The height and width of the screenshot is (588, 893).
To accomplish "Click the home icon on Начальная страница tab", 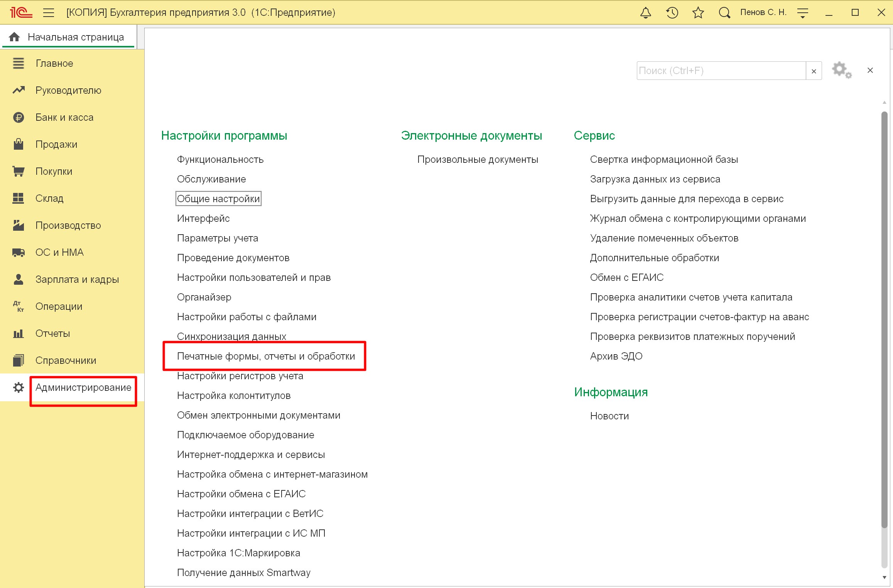I will tap(14, 37).
